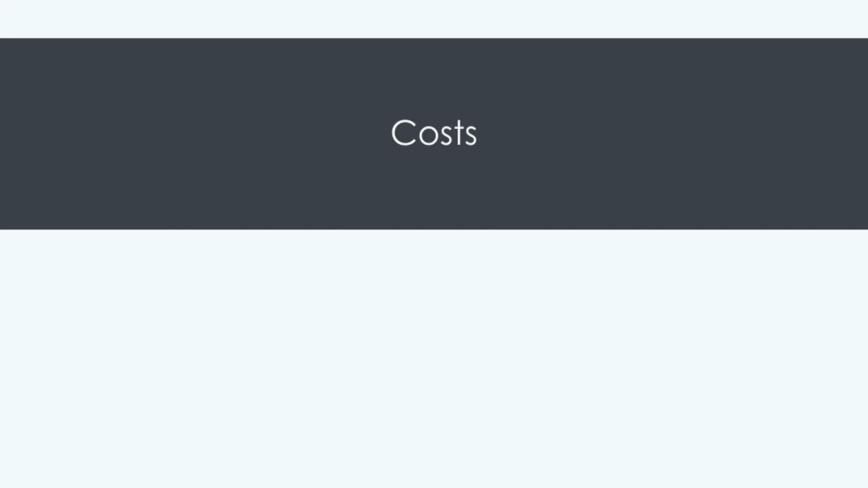Click the bottom edge of the dark banner

[434, 229]
